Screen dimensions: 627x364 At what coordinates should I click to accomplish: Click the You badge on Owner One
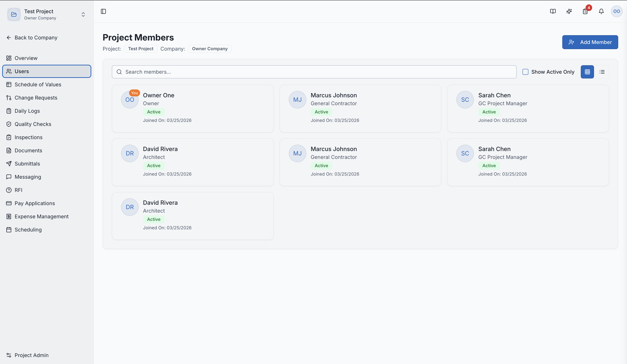point(134,93)
